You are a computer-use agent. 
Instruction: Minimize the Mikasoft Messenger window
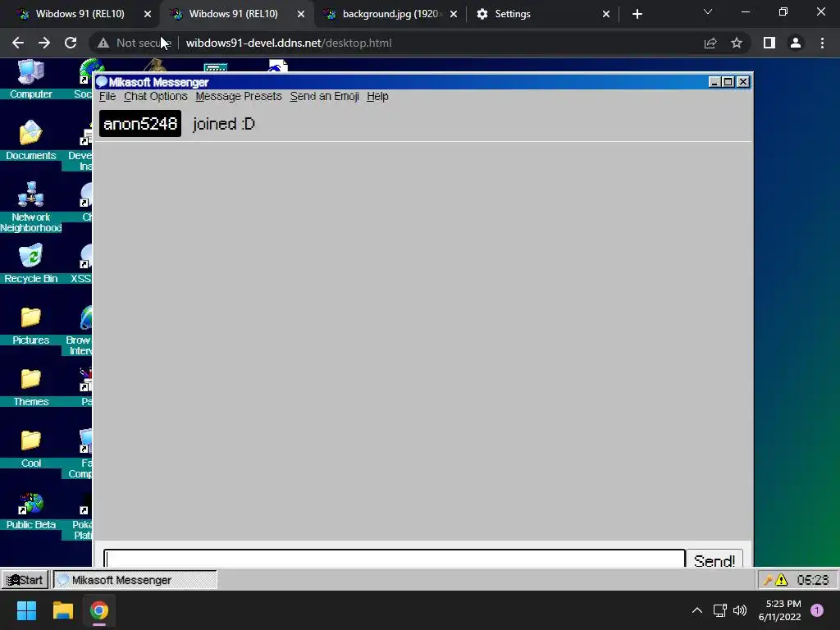coord(714,81)
